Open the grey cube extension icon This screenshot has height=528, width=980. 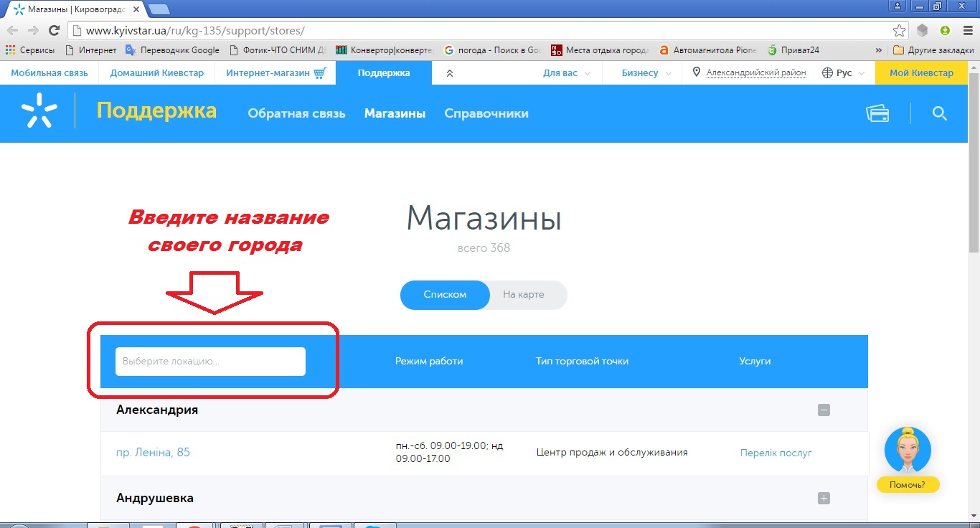point(923,31)
